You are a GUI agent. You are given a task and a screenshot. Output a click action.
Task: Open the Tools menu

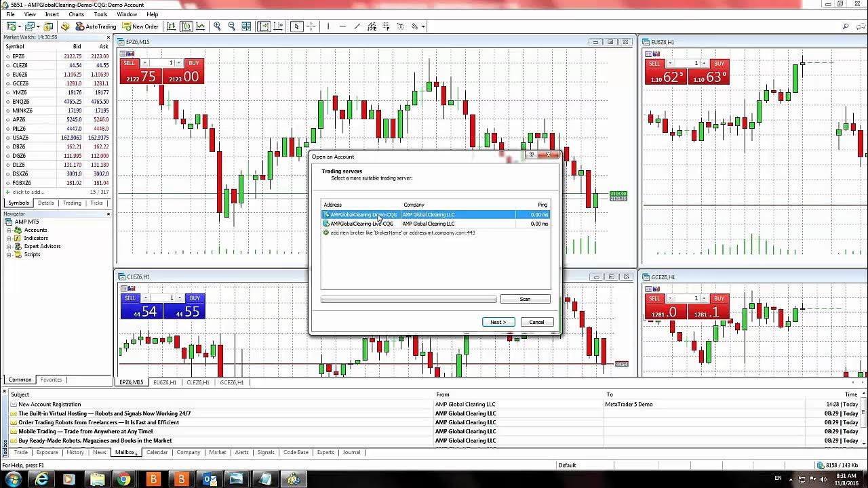coord(100,14)
